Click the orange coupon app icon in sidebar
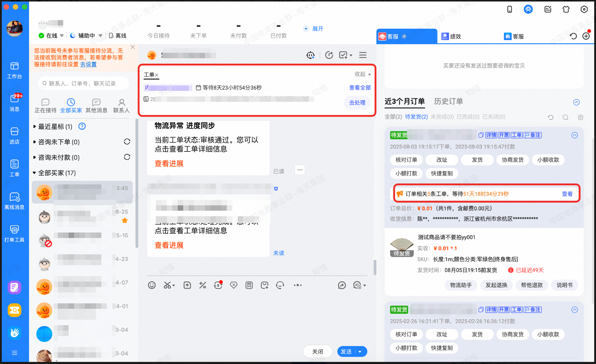 (x=14, y=310)
